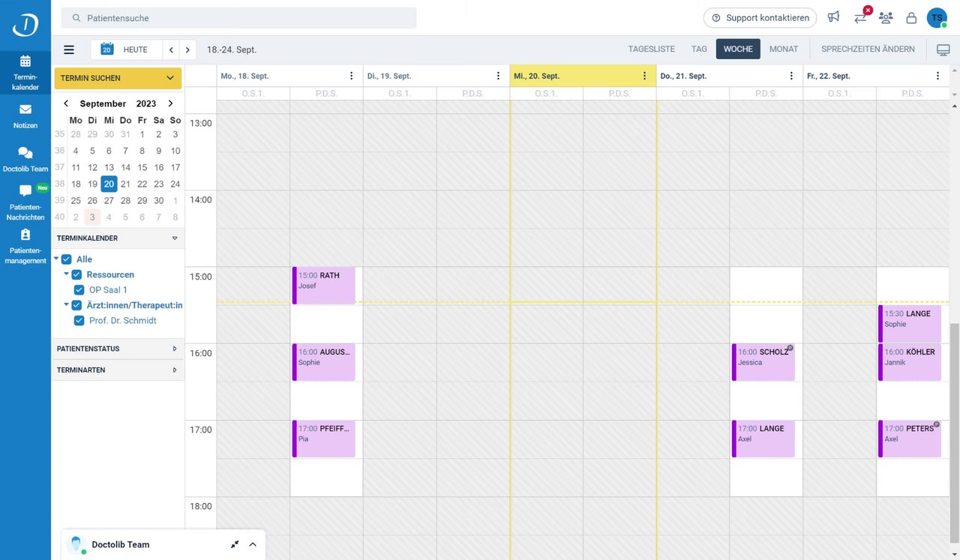Toggle the Alle calendars checkbox
The width and height of the screenshot is (960, 560).
(x=67, y=259)
